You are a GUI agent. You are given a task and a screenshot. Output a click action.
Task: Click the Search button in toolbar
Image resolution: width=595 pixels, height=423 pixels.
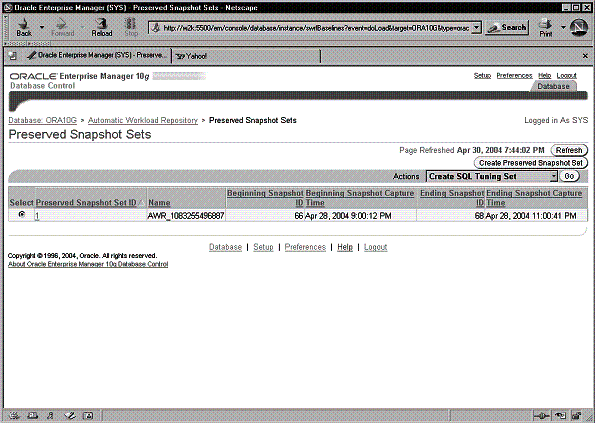507,28
